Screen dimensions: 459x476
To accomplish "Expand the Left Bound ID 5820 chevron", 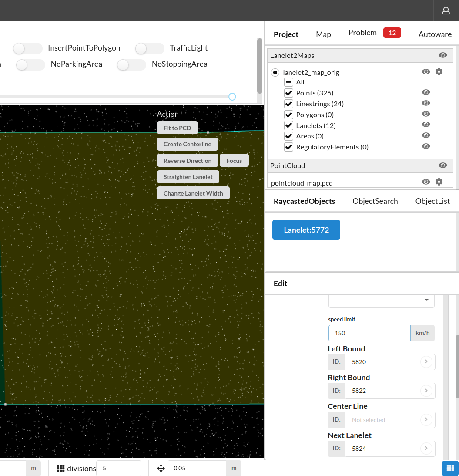I will (426, 362).
